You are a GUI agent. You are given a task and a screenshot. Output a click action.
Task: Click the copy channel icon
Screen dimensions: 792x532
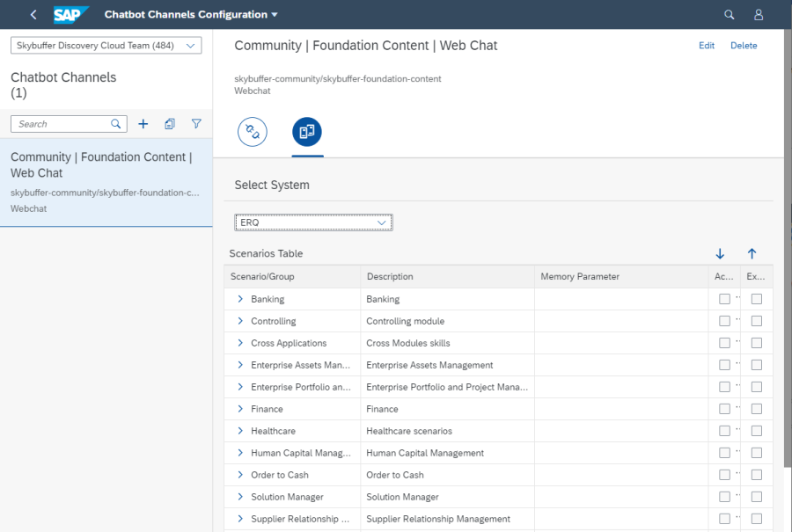170,124
